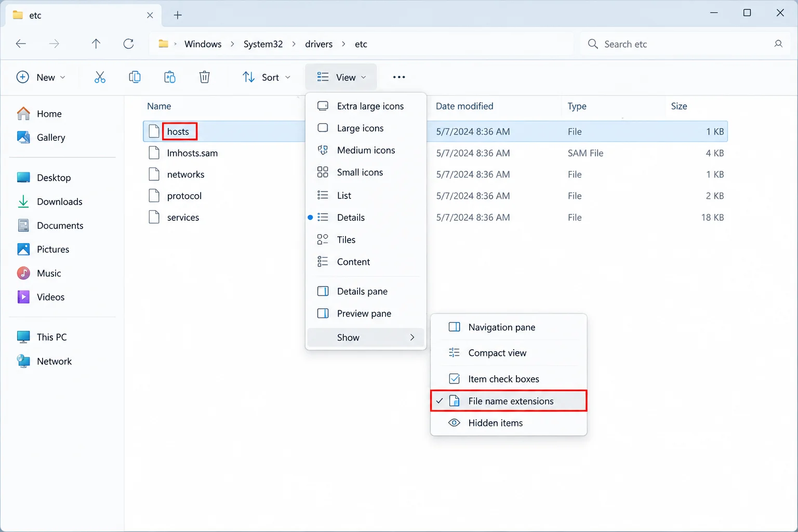Select the lmhosts.sam file name
This screenshot has width=798, height=532.
coord(192,153)
